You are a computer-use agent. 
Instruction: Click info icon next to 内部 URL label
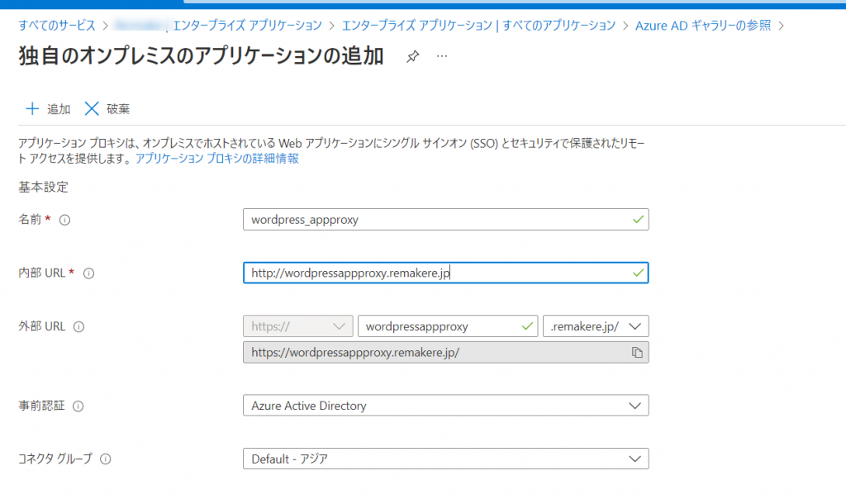click(88, 273)
